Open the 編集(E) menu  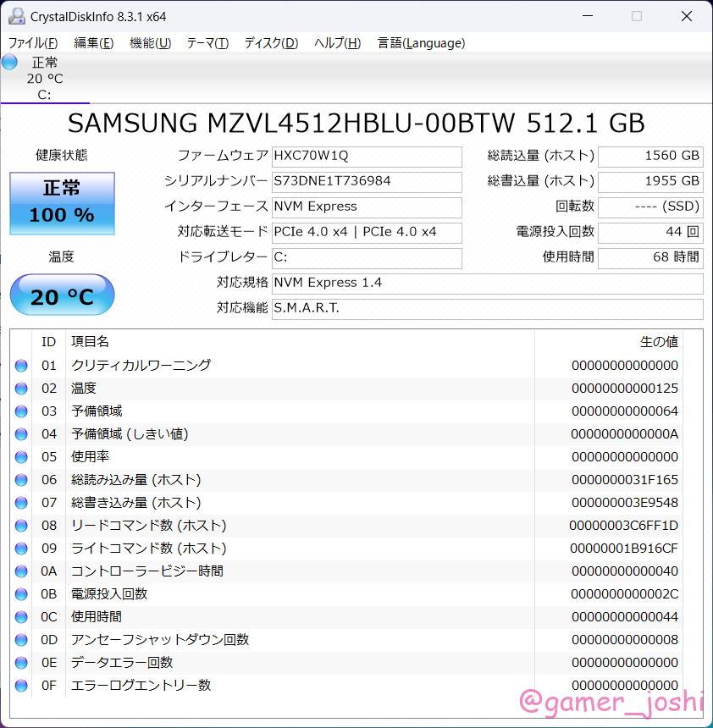click(93, 43)
